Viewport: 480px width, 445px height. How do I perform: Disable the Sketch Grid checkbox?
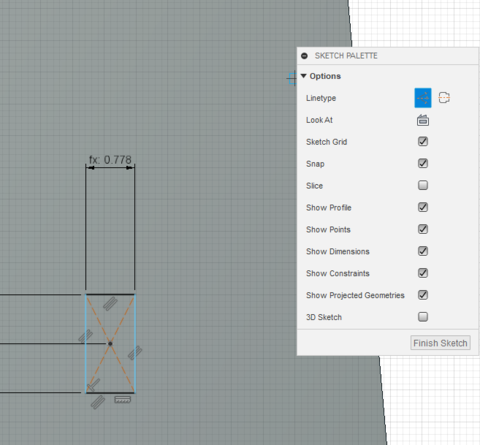pos(423,142)
